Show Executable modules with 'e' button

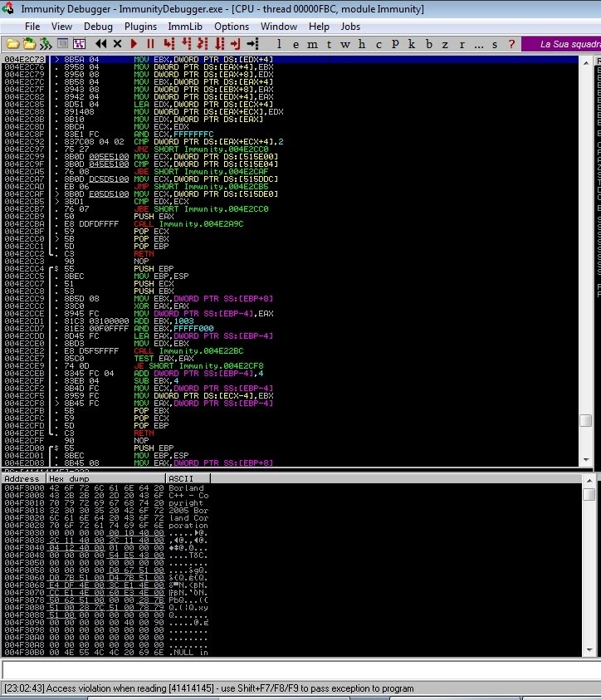pos(296,44)
